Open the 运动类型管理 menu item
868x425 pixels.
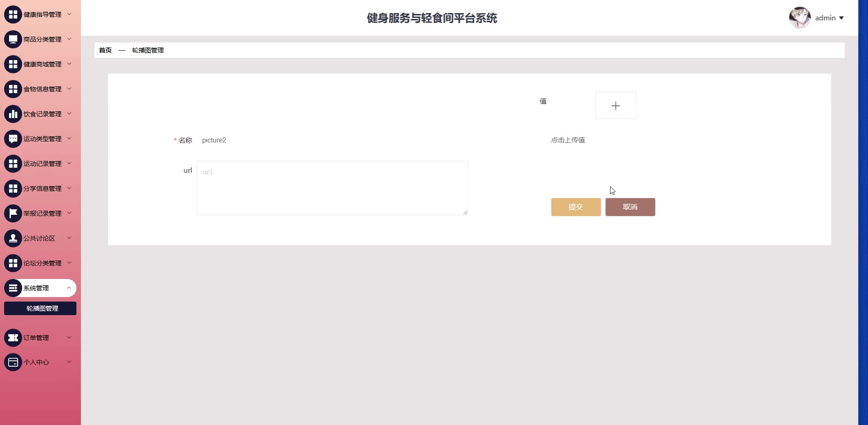tap(40, 139)
